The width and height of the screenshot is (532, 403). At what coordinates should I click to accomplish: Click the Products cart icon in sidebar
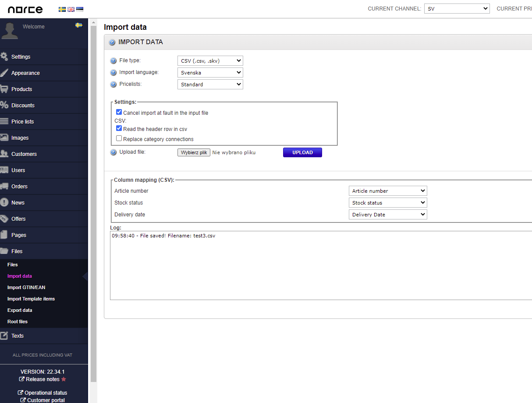(4, 89)
